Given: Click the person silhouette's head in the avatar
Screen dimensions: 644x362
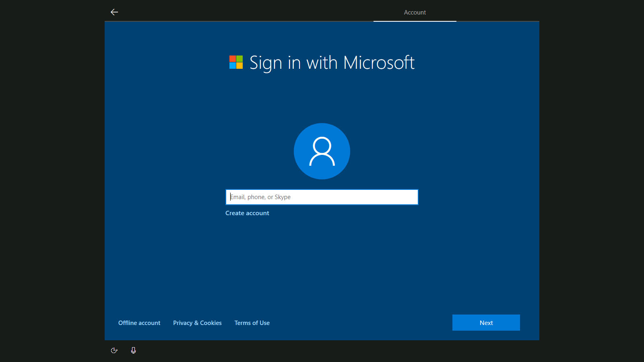Looking at the screenshot, I should click(x=322, y=145).
